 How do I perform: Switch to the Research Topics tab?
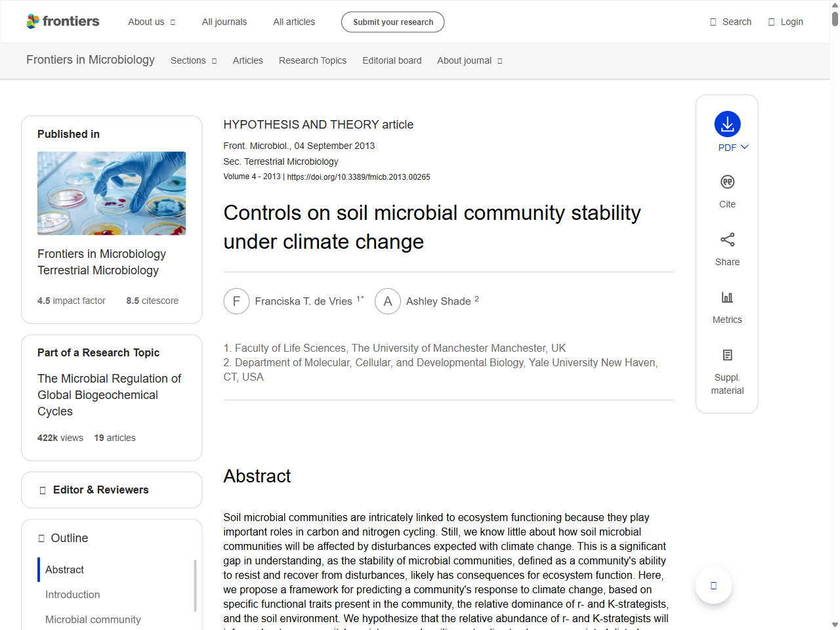[x=312, y=60]
